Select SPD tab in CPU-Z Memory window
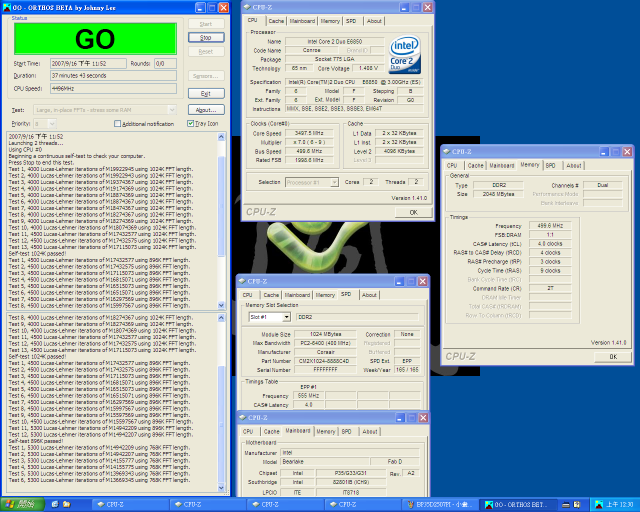This screenshot has height=512, width=640. (551, 165)
